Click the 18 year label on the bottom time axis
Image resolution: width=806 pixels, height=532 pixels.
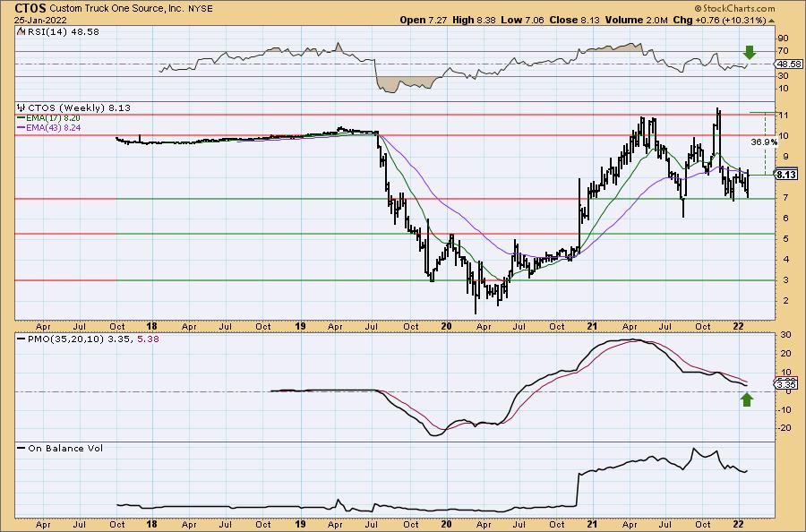pyautogui.click(x=151, y=524)
